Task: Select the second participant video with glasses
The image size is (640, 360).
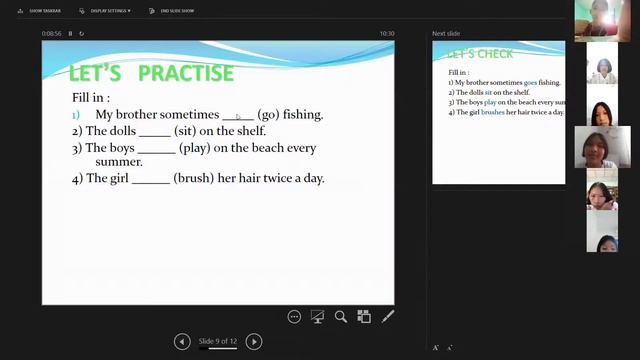Action: (602, 63)
